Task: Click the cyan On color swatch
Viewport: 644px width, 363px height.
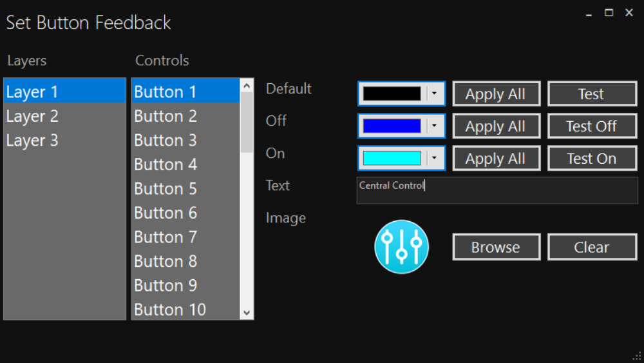Action: click(392, 158)
